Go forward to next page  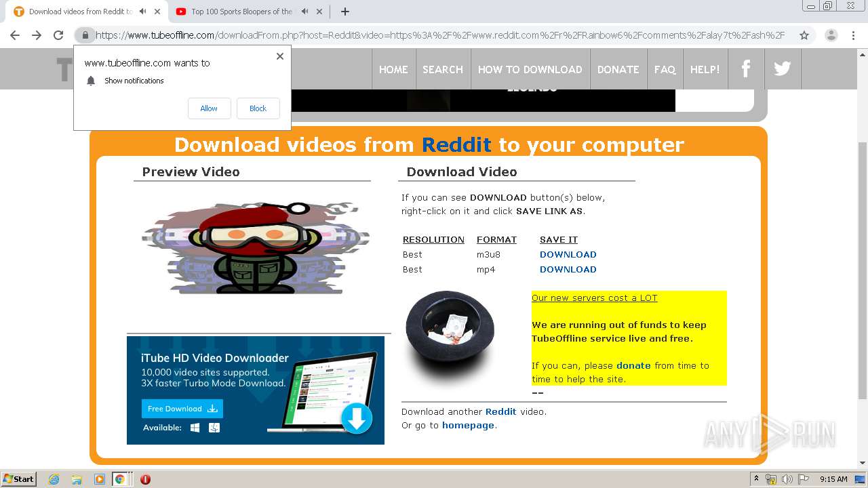click(37, 35)
